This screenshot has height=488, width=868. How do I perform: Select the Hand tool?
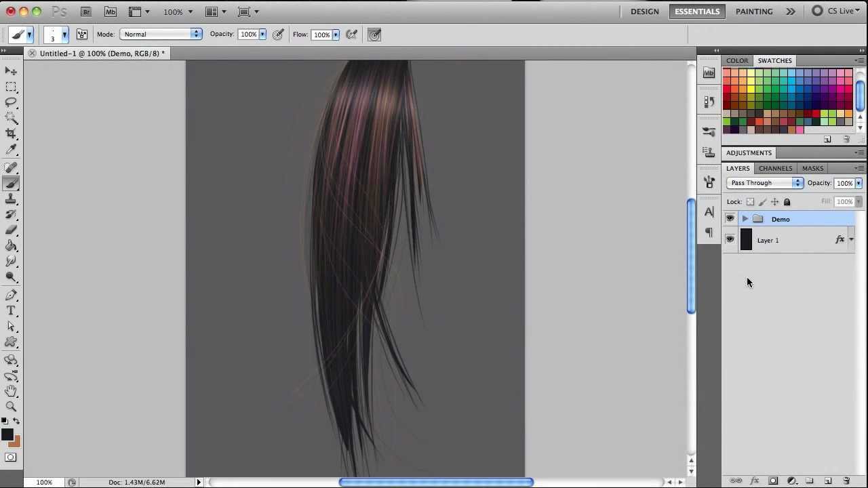[x=11, y=391]
